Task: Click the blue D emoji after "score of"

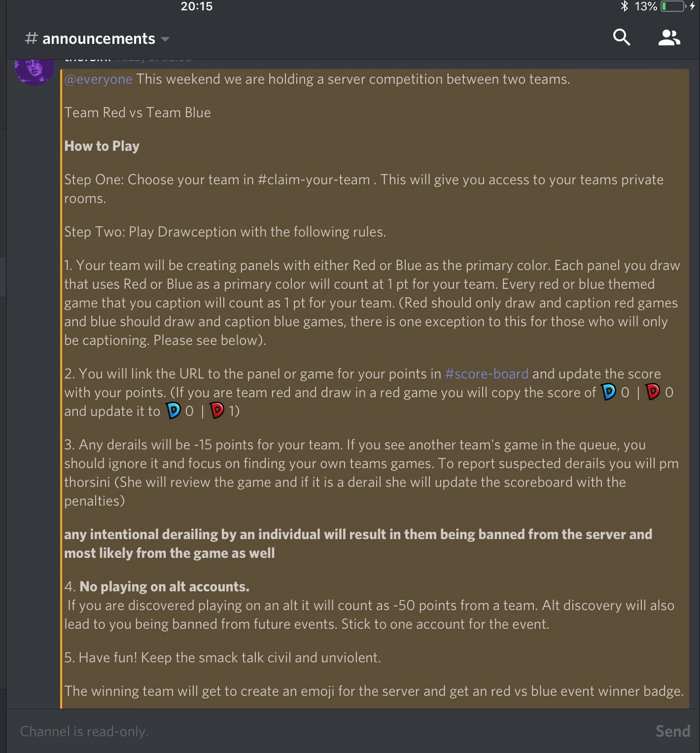Action: tap(609, 392)
